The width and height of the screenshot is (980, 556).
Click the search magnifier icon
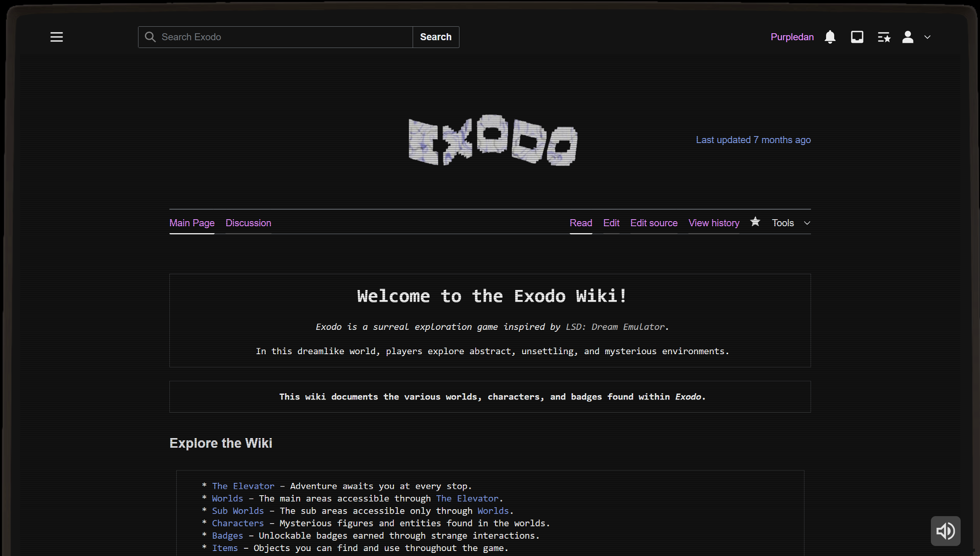click(150, 37)
